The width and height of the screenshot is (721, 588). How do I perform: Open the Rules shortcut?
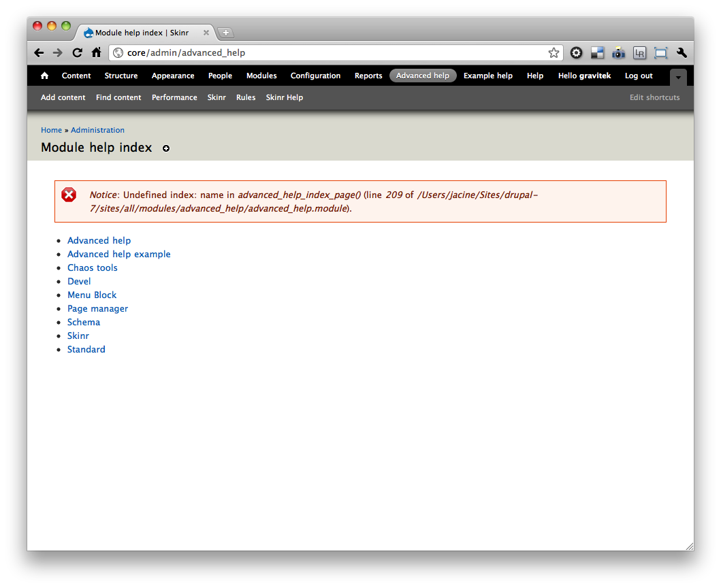point(246,97)
